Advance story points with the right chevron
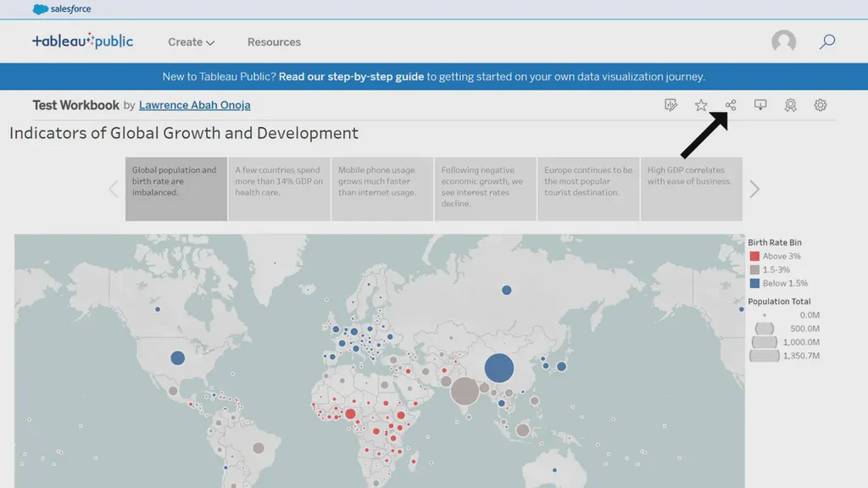 coord(754,188)
